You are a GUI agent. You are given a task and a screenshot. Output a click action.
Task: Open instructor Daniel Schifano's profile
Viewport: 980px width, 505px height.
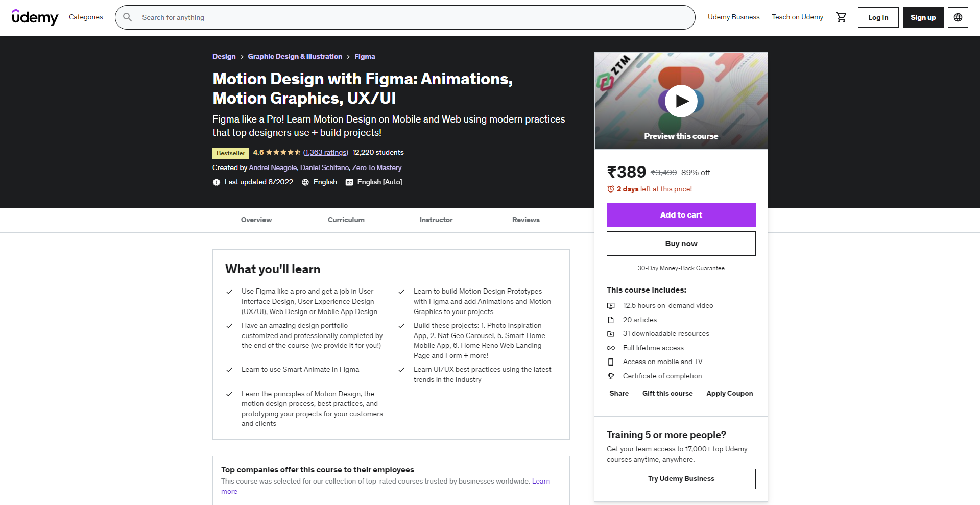(325, 167)
